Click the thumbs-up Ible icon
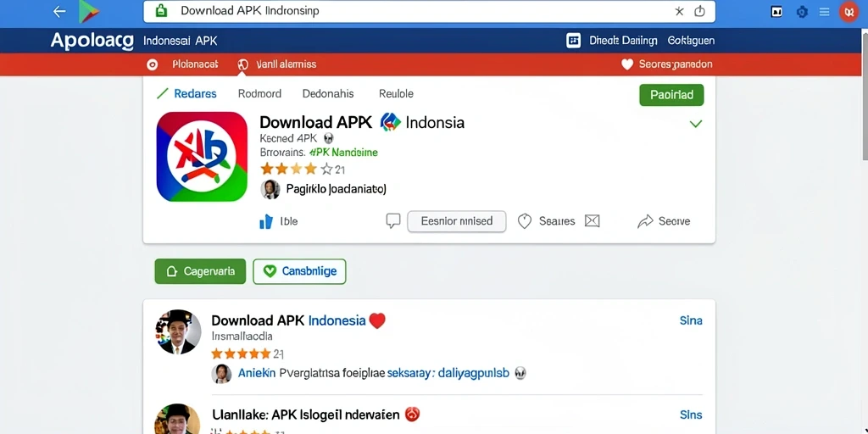868x434 pixels. 266,221
